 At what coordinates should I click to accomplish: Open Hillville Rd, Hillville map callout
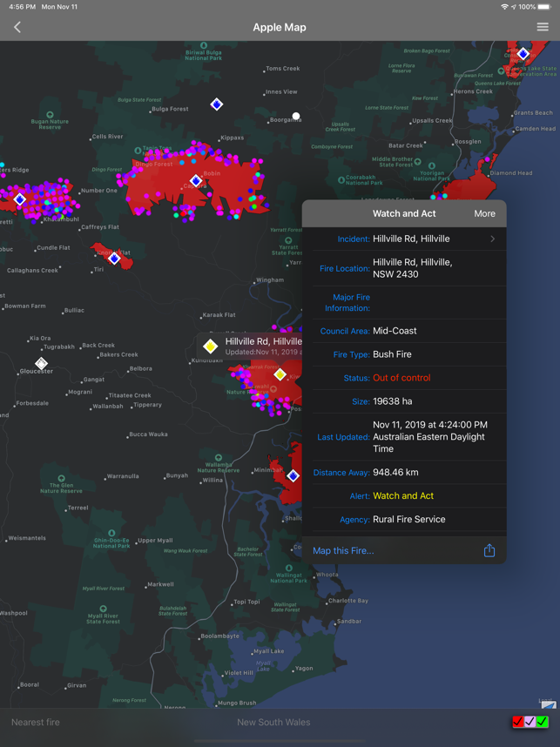(249, 347)
